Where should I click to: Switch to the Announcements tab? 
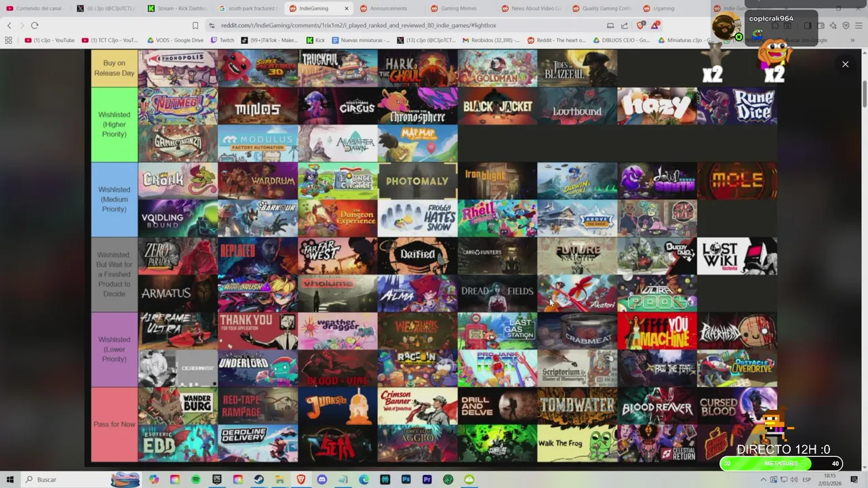[x=388, y=8]
